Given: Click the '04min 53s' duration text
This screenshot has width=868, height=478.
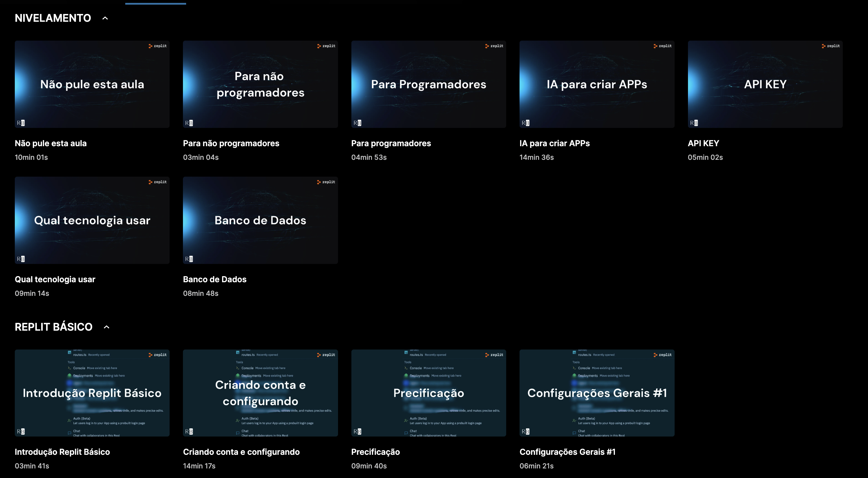Looking at the screenshot, I should tap(369, 157).
